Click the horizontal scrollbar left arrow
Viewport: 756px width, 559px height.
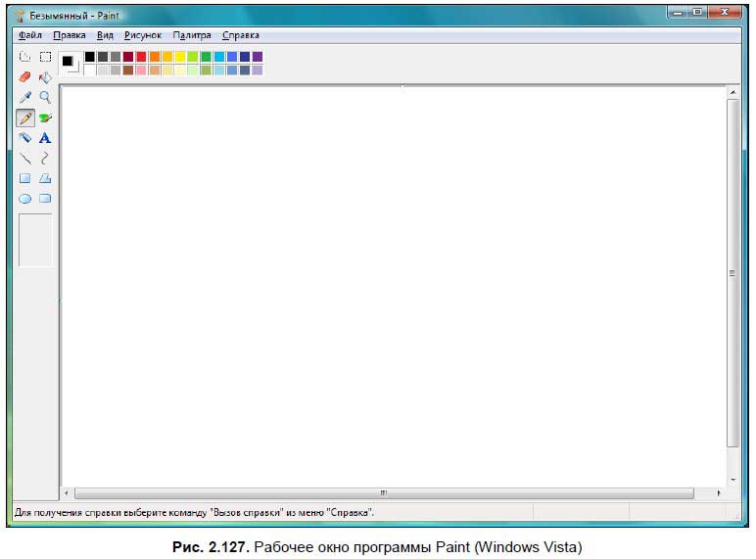click(67, 493)
